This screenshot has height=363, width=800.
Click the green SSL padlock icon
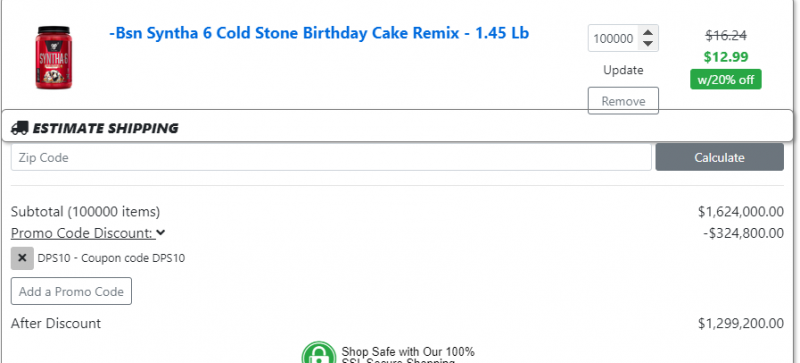pyautogui.click(x=319, y=354)
